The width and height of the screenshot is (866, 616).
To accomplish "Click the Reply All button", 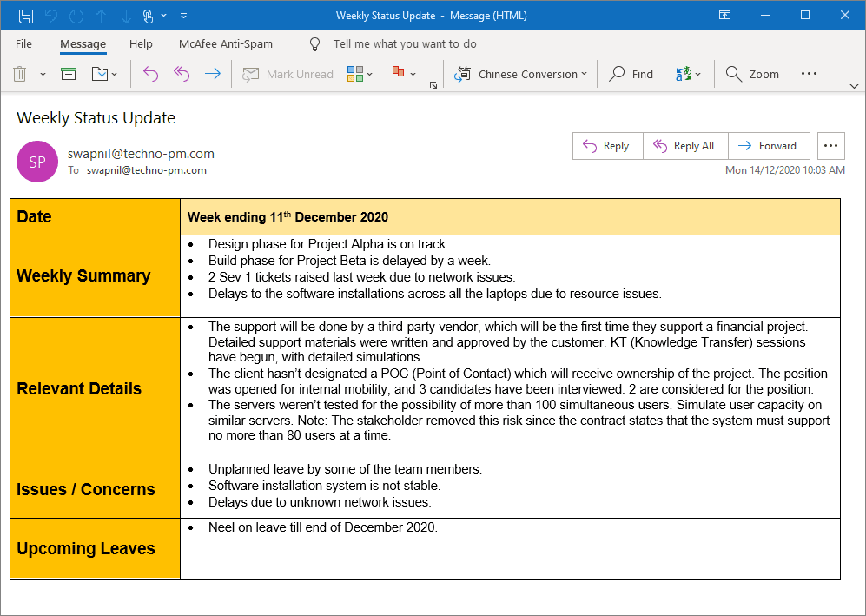I will 685,145.
